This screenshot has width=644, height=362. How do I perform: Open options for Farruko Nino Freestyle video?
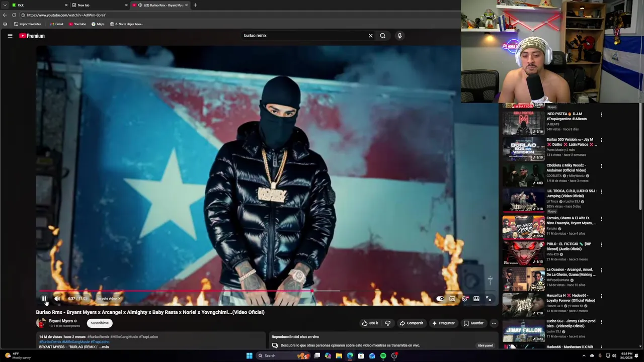(601, 219)
